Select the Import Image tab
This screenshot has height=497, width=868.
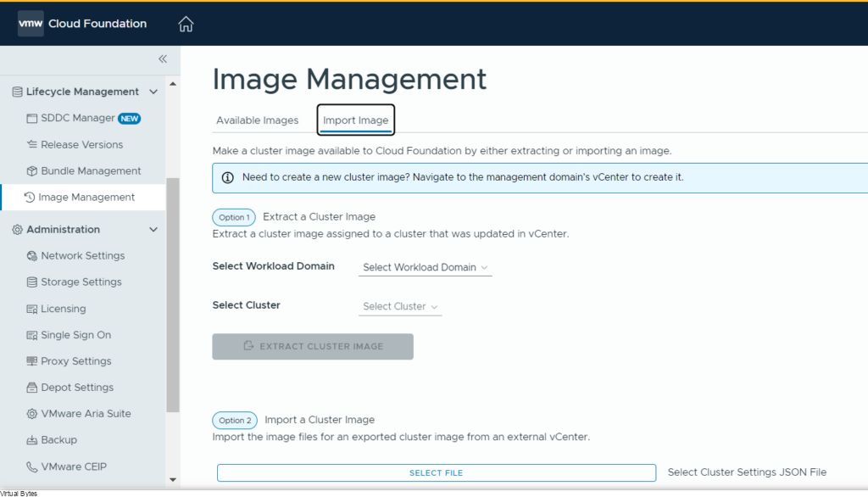pyautogui.click(x=356, y=120)
